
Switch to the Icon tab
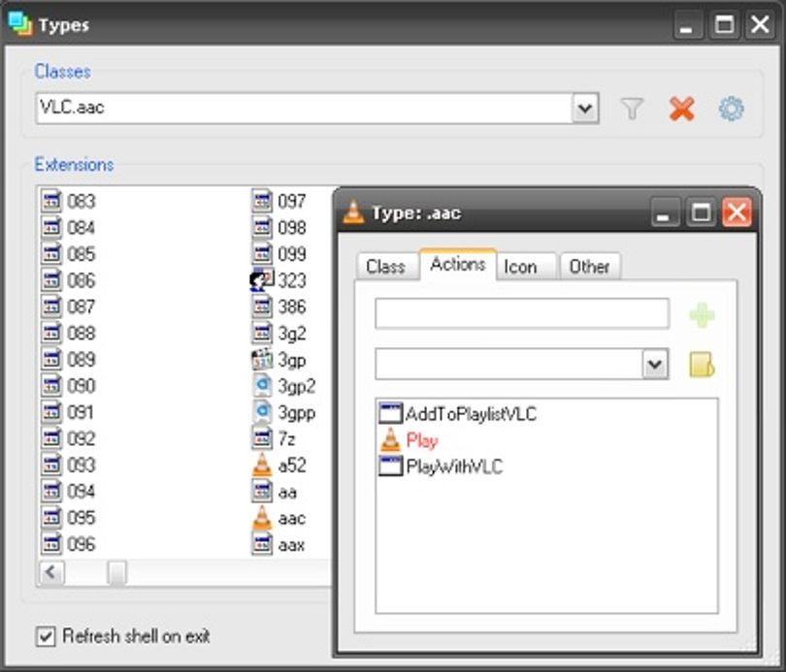coord(520,267)
